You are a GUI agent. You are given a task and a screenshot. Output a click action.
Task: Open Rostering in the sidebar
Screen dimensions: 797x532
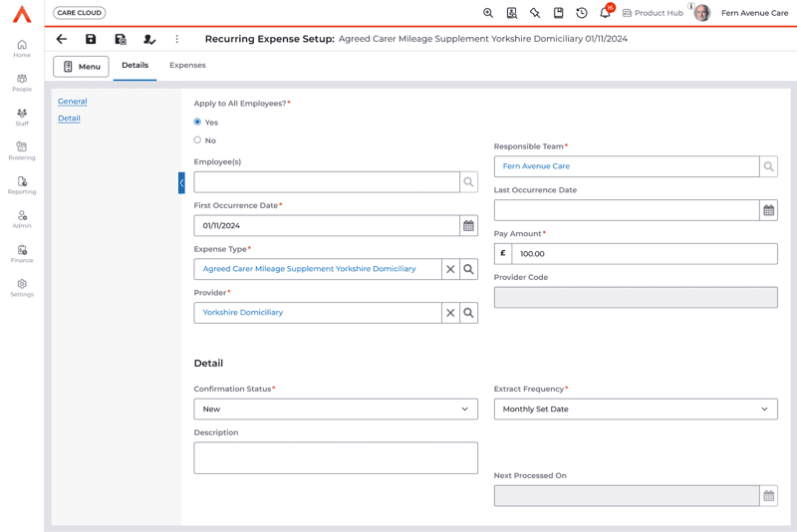point(22,150)
